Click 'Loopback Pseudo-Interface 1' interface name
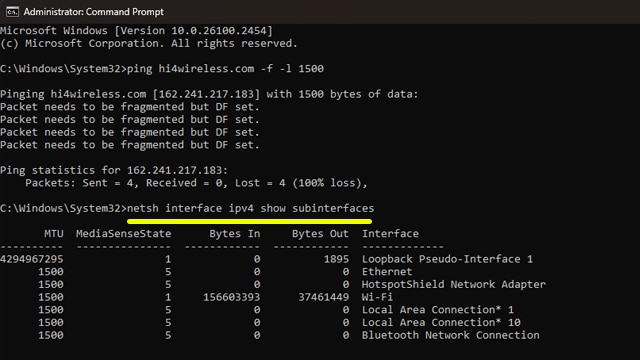This screenshot has height=360, width=640. (x=447, y=259)
